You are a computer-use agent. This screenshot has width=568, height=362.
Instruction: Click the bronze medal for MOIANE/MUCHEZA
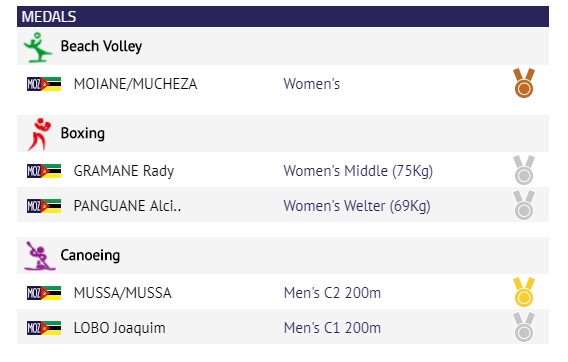[x=524, y=83]
